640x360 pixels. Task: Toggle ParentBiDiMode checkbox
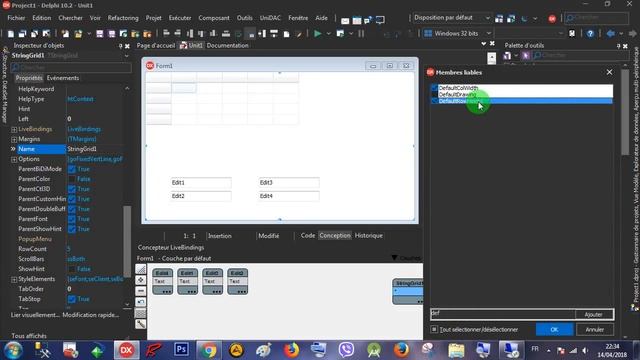point(72,169)
